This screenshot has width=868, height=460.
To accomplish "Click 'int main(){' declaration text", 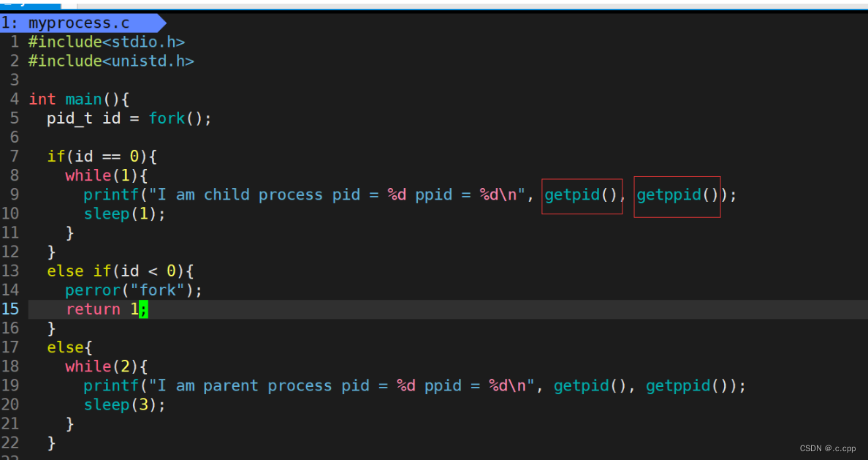I will [x=79, y=99].
